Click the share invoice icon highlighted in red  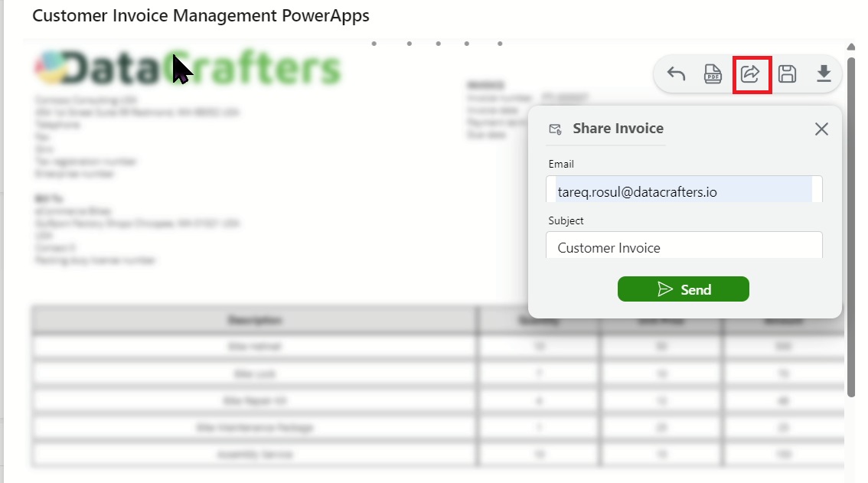[751, 74]
